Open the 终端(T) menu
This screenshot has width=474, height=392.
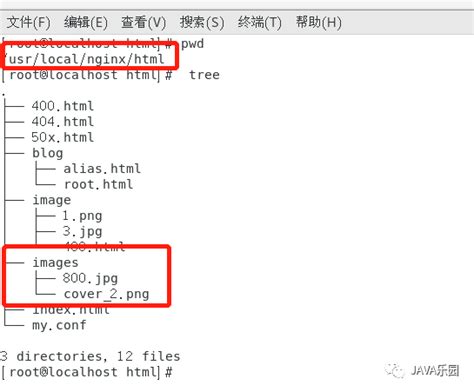point(260,22)
